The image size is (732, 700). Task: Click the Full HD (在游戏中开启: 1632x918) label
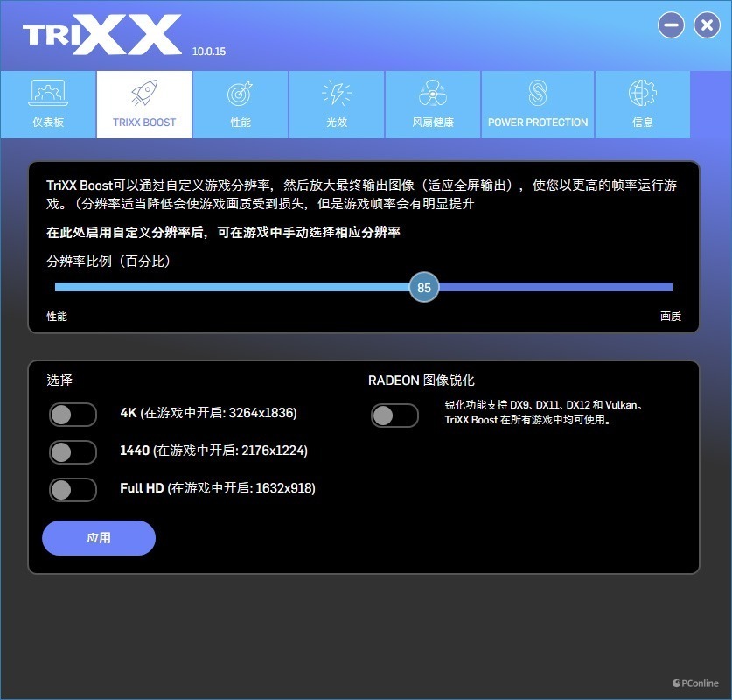(x=218, y=488)
